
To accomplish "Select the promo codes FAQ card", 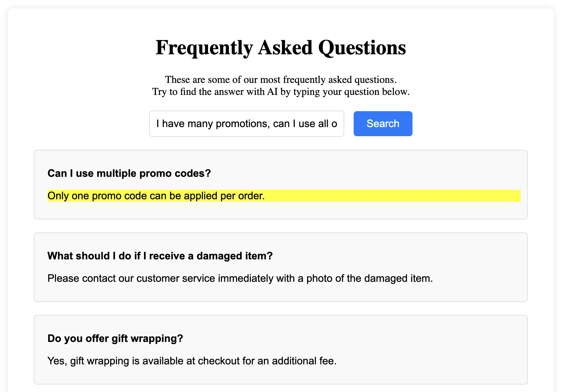I will [281, 185].
